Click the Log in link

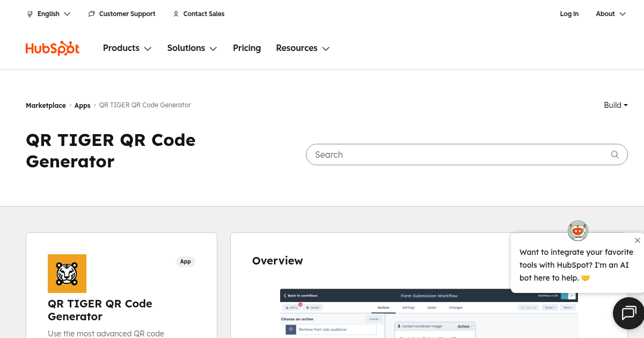point(569,14)
